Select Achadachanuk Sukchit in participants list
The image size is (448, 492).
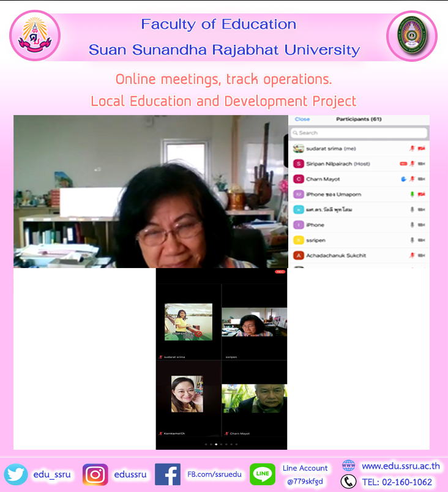pyautogui.click(x=336, y=256)
